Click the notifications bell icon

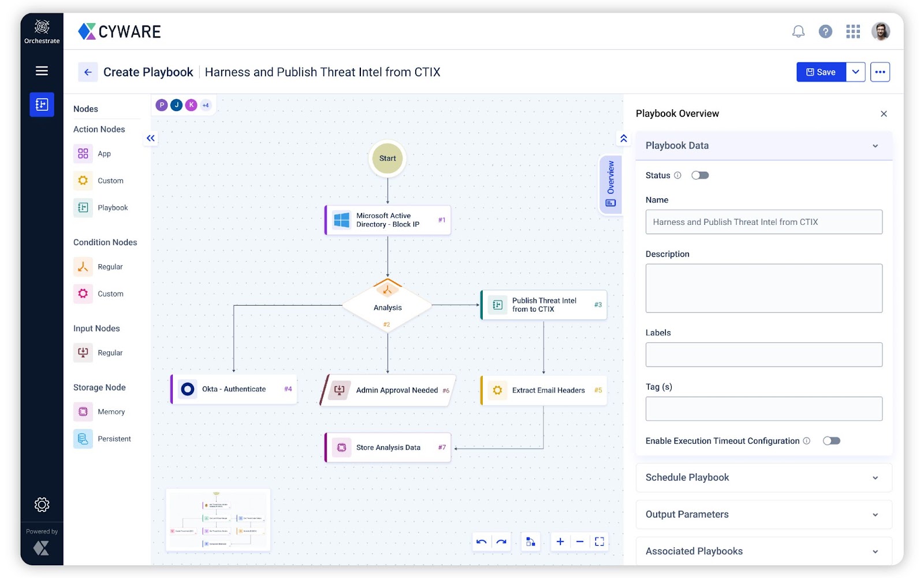[798, 31]
